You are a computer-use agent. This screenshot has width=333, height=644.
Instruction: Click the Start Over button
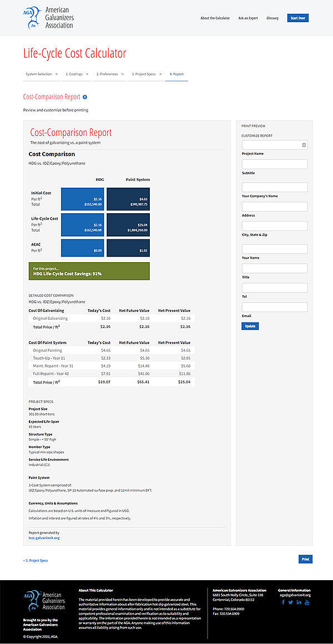[x=297, y=18]
